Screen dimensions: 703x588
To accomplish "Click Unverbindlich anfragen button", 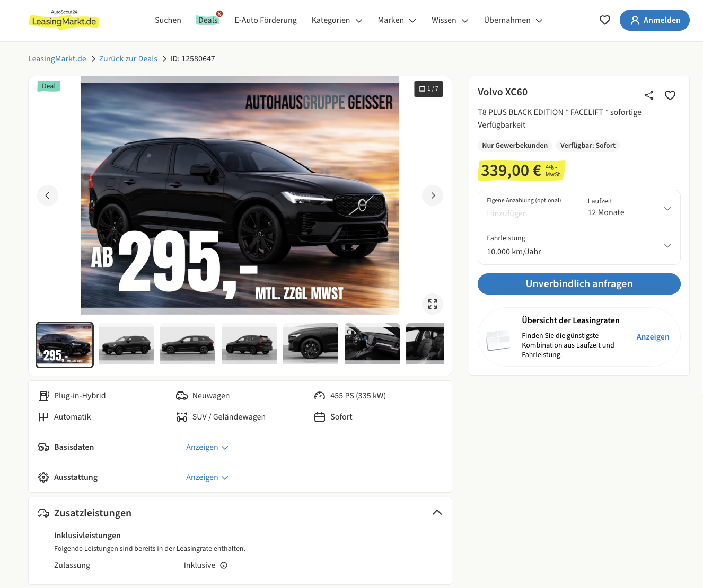I will (579, 284).
